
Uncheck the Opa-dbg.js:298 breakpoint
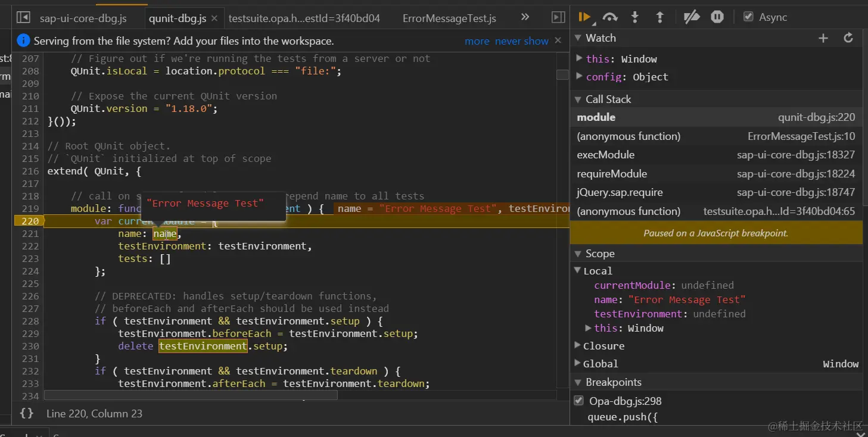(x=578, y=401)
